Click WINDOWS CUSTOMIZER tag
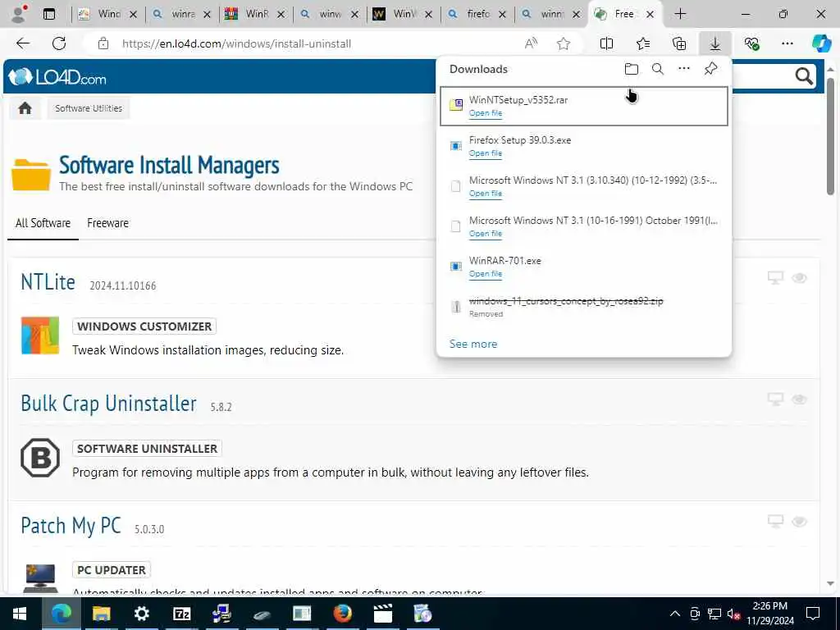 click(144, 326)
